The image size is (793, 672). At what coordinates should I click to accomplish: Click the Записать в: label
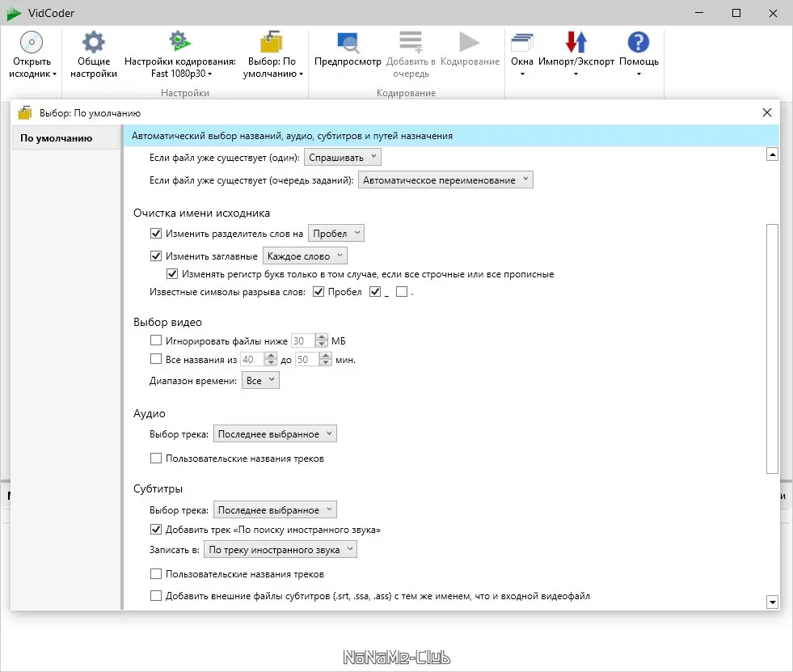coord(175,550)
